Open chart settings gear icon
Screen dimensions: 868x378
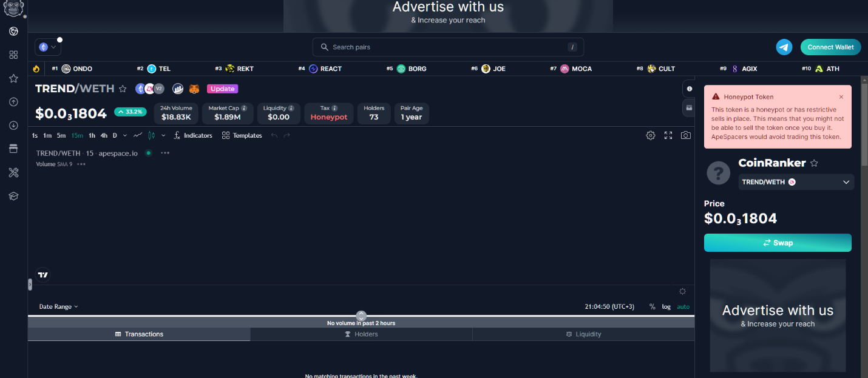650,135
